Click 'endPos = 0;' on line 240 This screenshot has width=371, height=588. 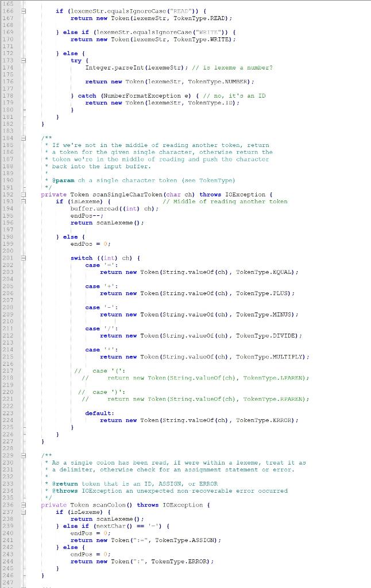[90, 533]
